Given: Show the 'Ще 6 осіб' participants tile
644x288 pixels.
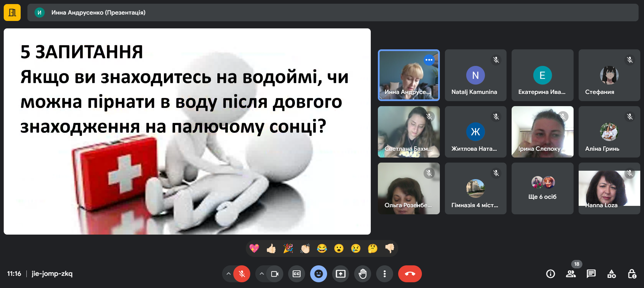Looking at the screenshot, I should click(542, 188).
